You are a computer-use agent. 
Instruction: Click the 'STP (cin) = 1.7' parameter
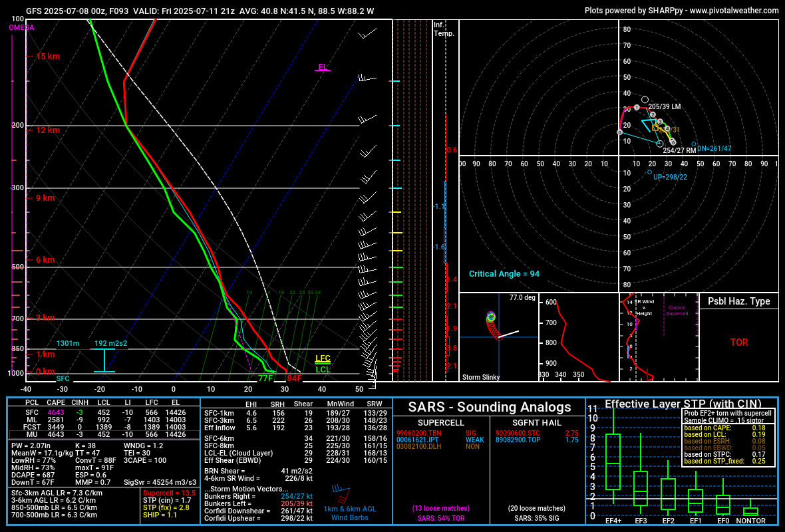coord(167,500)
